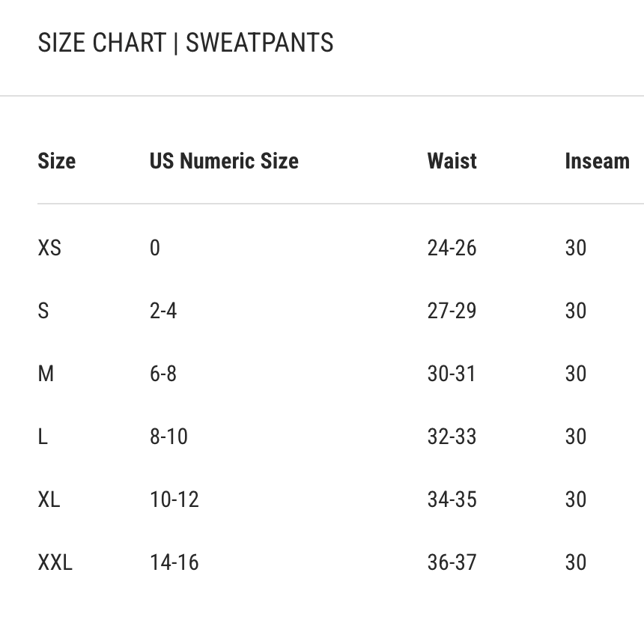Click the 24-26 waist measurement
The image size is (644, 644).
pos(452,248)
